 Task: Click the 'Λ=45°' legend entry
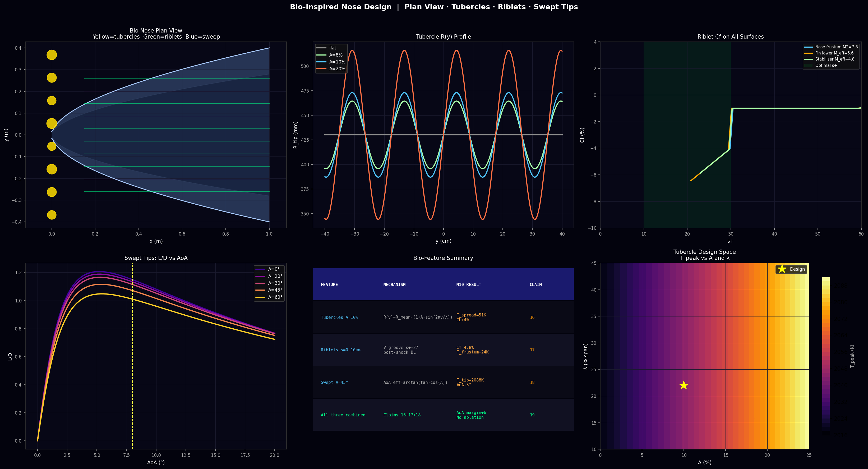coord(269,290)
